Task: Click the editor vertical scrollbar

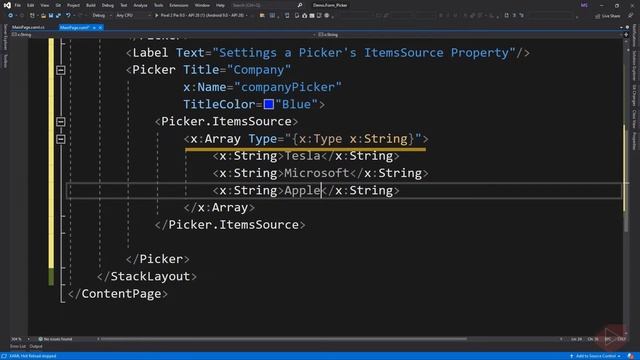Action: click(x=626, y=188)
